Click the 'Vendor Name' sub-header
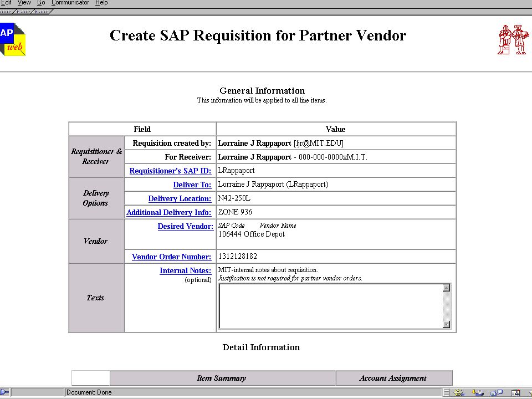The width and height of the screenshot is (532, 399). pyautogui.click(x=278, y=226)
